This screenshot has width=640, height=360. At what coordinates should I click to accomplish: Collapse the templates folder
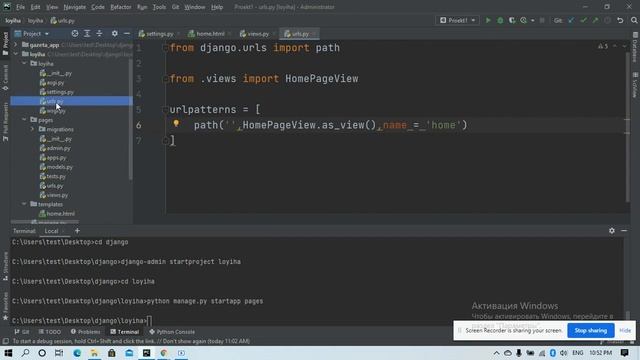click(24, 204)
